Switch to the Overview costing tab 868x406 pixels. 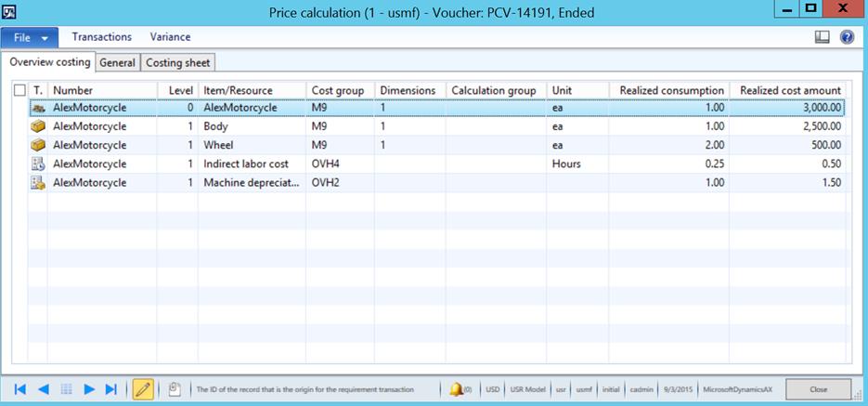(x=49, y=62)
